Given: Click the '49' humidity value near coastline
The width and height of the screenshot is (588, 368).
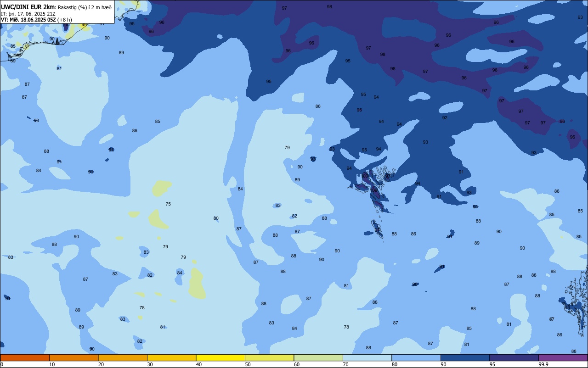Looking at the screenshot, I should [84, 25].
